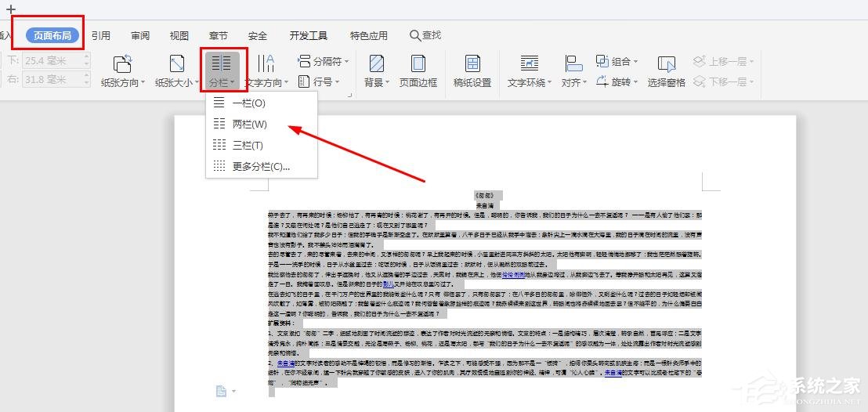Switch to the 审阅 review tab
Screen dimensions: 868x412
[x=140, y=35]
